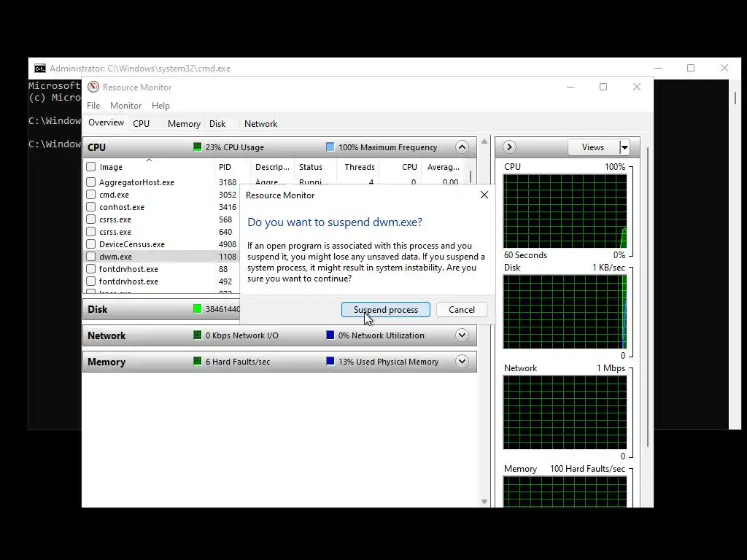Collapse the CPU section with its chevron

[x=462, y=147]
